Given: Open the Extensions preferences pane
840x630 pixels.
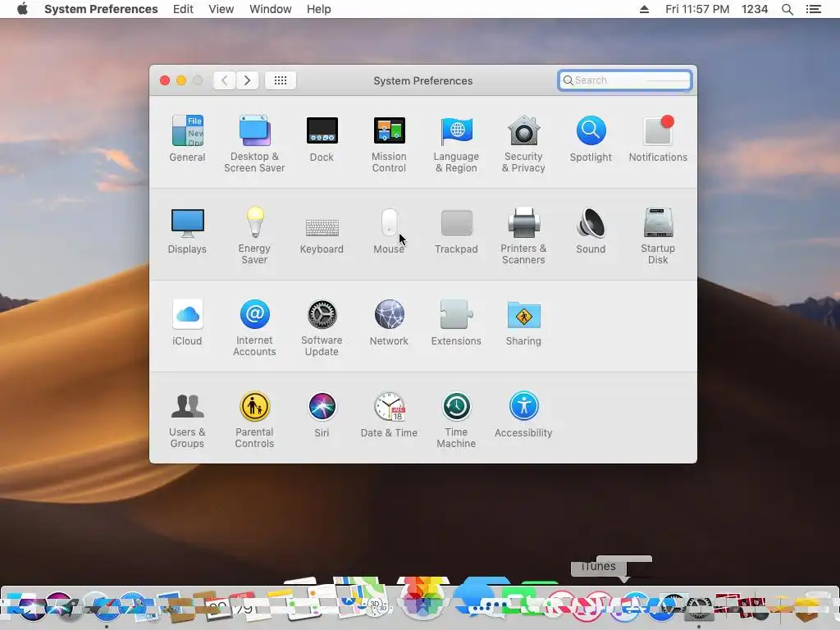Looking at the screenshot, I should point(456,322).
